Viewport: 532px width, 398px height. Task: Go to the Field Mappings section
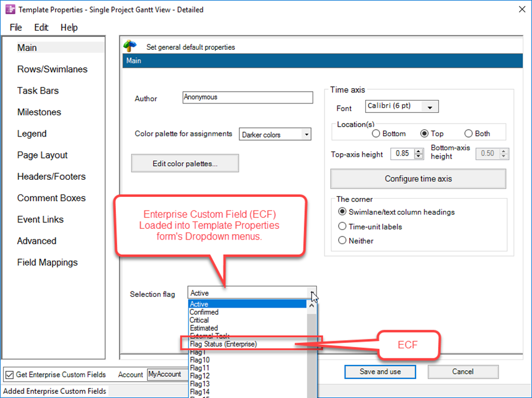coord(47,263)
